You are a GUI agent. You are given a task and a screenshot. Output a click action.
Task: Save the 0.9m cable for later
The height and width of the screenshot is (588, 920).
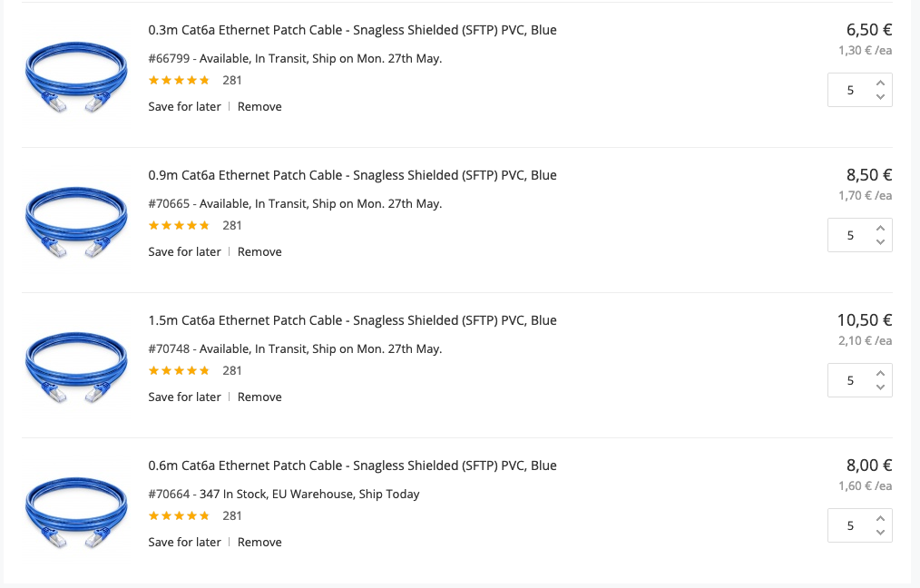tap(184, 252)
